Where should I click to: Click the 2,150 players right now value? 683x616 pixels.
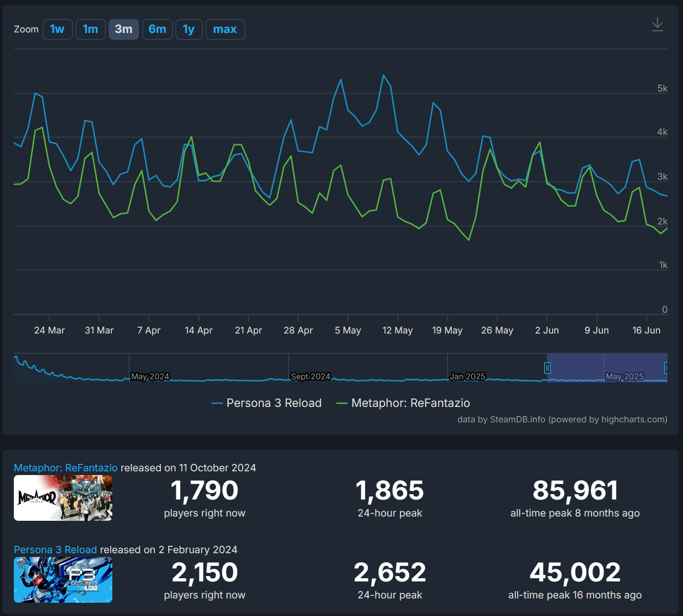[204, 572]
